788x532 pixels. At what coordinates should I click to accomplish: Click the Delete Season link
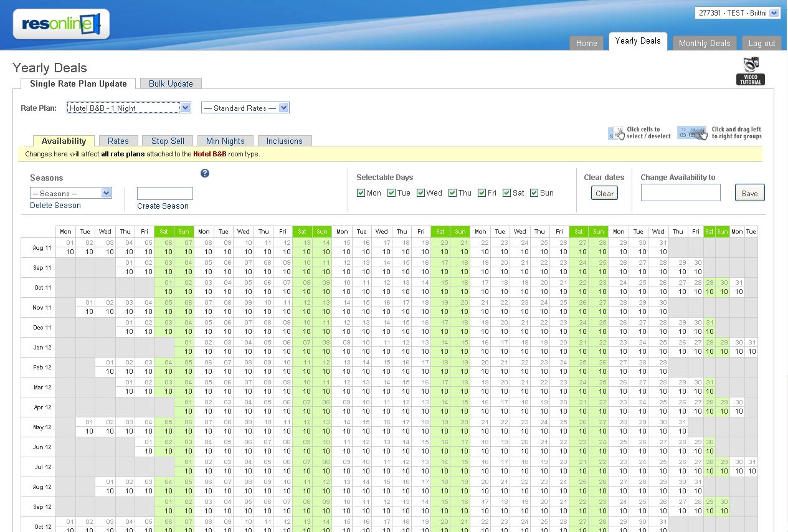55,206
